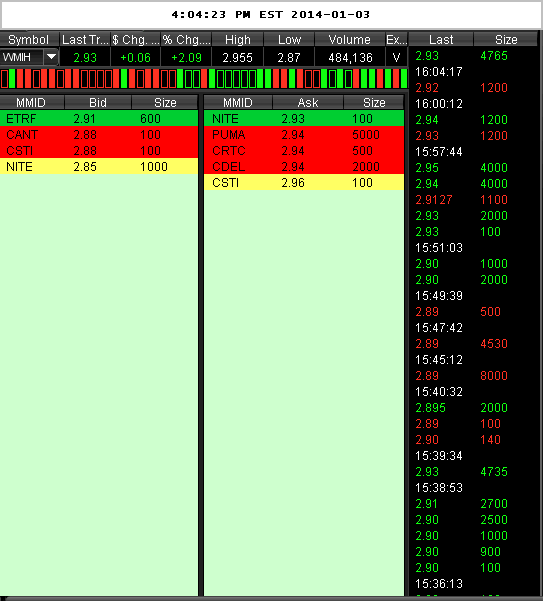Click the 2.895 trade with size 2000
Image resolution: width=543 pixels, height=601 pixels.
click(461, 408)
